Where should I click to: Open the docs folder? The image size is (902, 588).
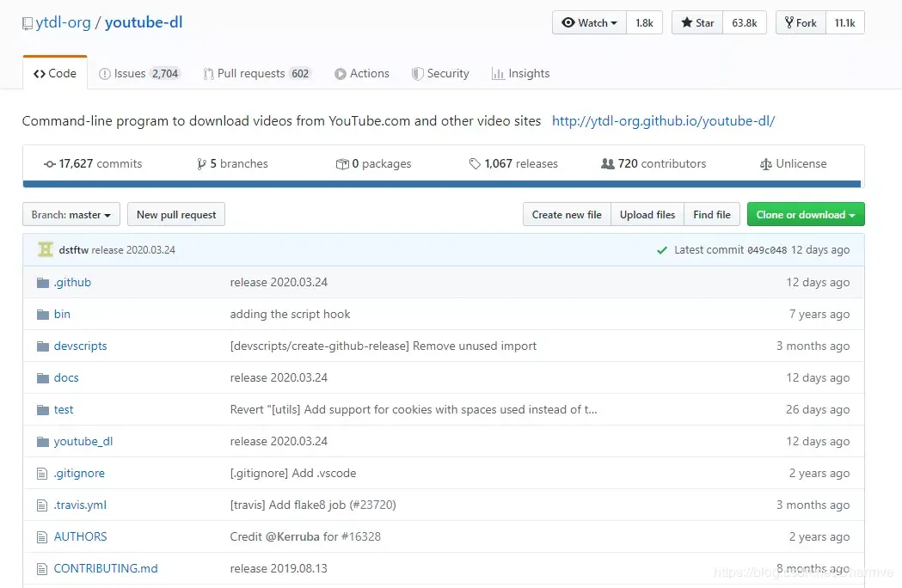(66, 378)
